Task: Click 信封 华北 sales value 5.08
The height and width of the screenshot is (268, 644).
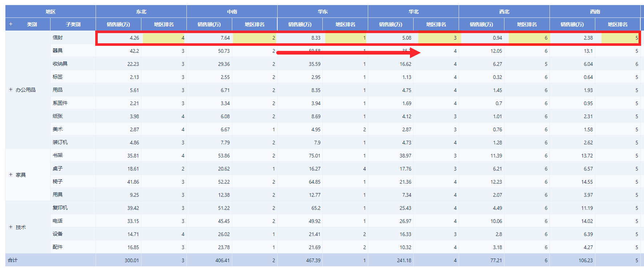Action: (x=407, y=38)
